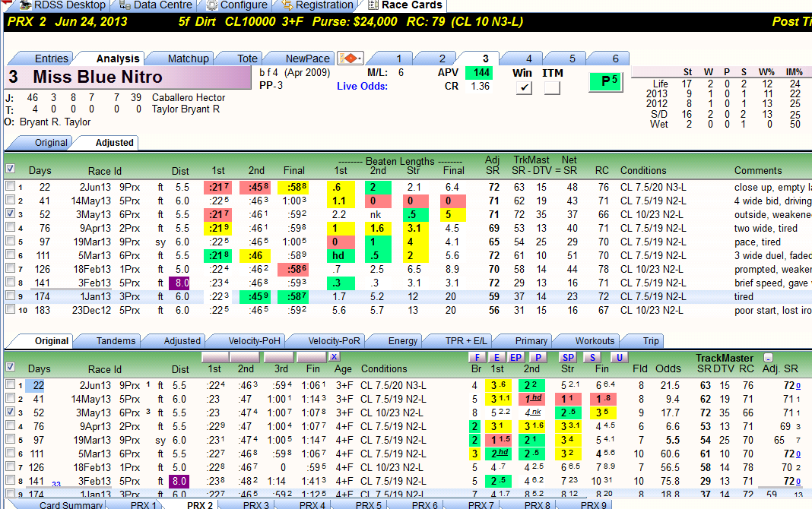
Task: Click the U pace button
Action: pyautogui.click(x=620, y=357)
